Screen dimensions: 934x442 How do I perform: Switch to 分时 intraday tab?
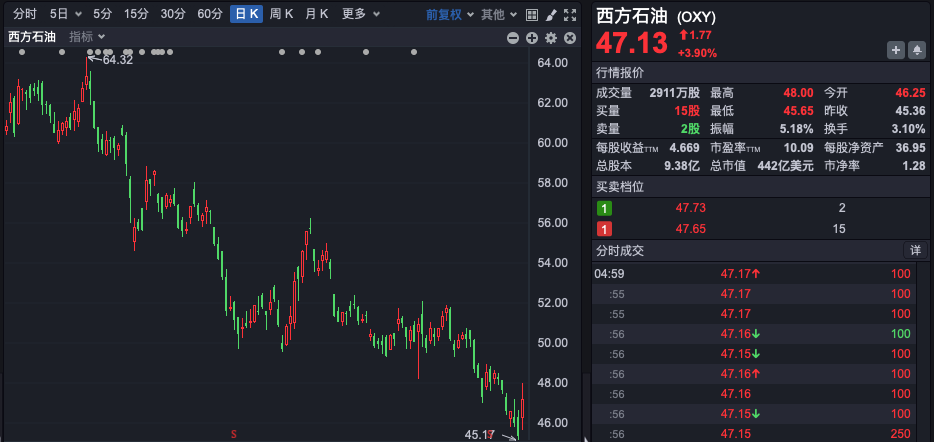coord(24,14)
